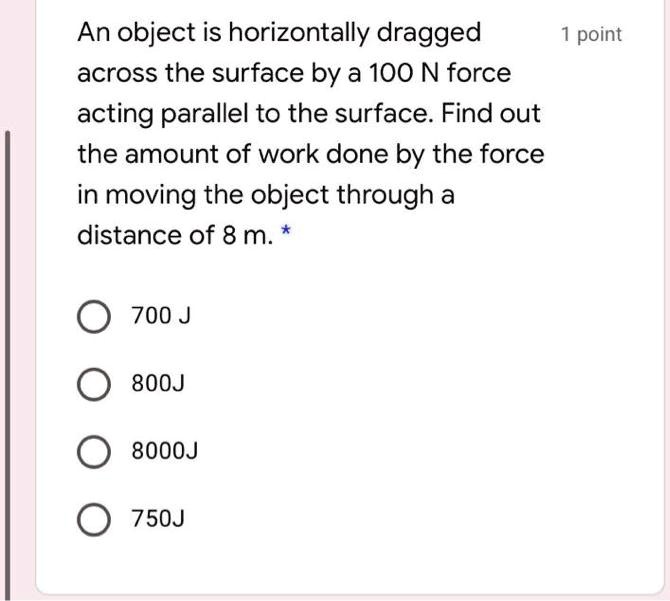670x601 pixels.
Task: Click the "8000J" answer label
Action: point(165,452)
